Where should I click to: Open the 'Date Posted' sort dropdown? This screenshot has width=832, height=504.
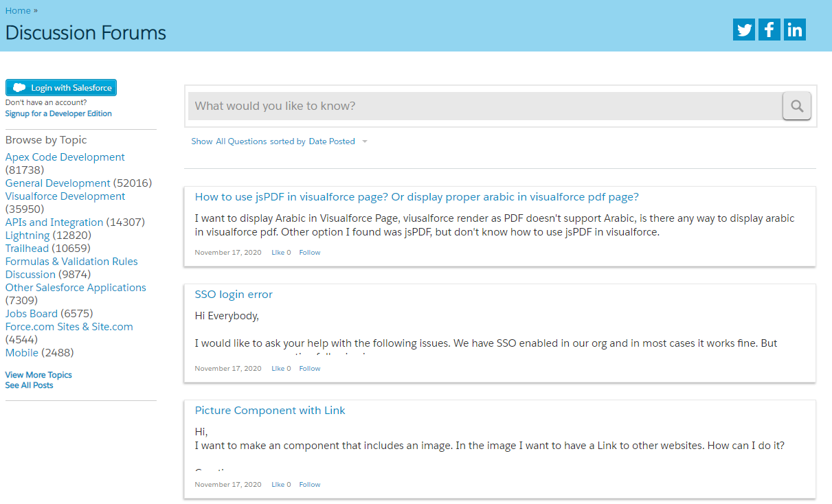coord(332,141)
